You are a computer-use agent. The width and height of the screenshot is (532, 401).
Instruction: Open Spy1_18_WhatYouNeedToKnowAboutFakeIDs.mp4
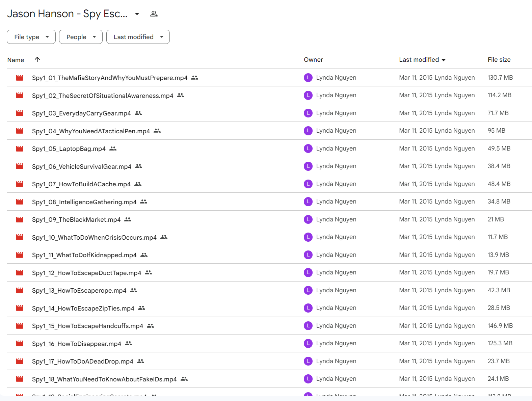pyautogui.click(x=104, y=379)
